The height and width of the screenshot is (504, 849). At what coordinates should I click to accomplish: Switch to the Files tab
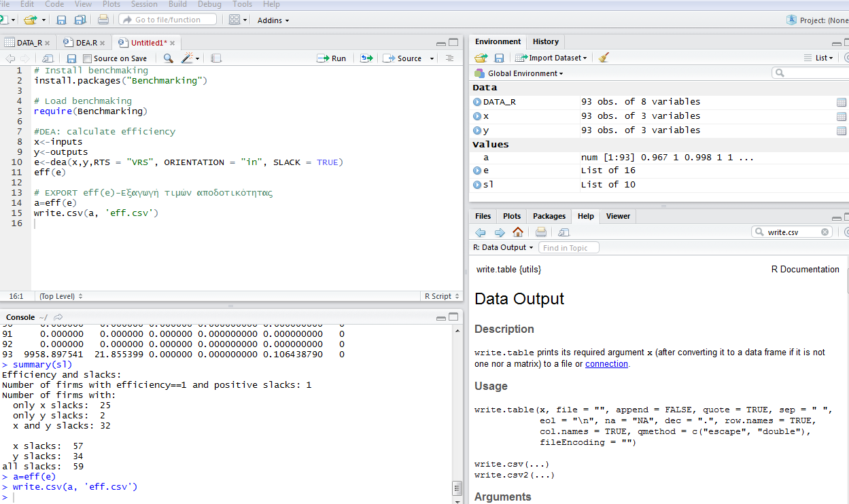[x=483, y=216]
